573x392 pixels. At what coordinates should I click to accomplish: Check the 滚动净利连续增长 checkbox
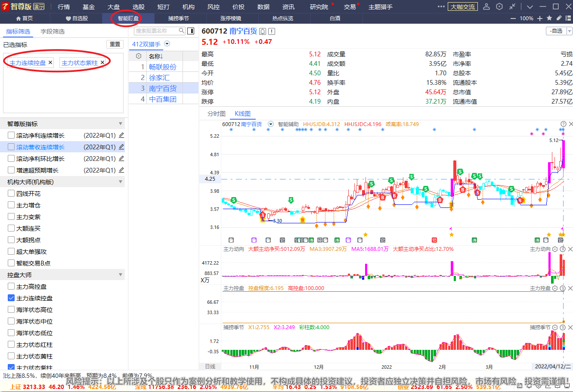point(11,135)
